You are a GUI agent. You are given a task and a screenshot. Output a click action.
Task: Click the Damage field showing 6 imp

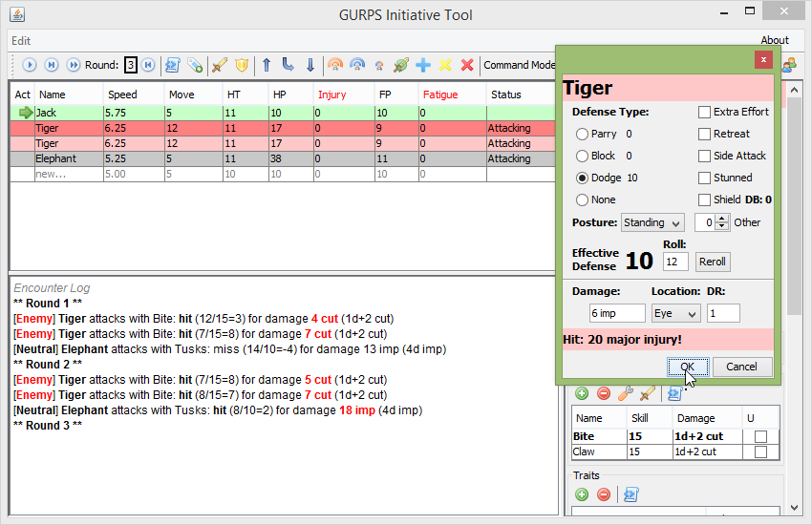617,313
